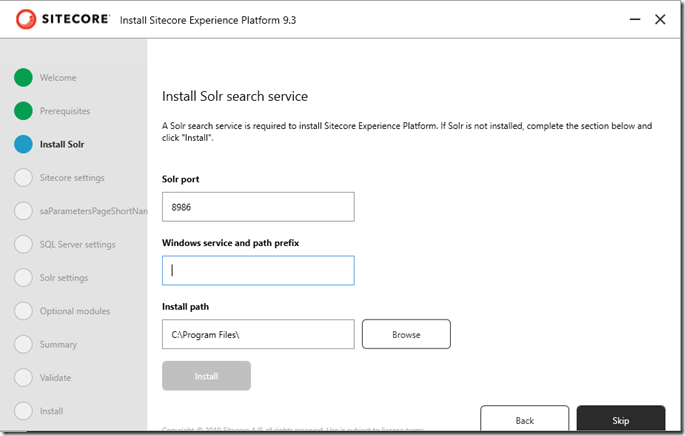Open the Solr settings step label

tap(64, 278)
